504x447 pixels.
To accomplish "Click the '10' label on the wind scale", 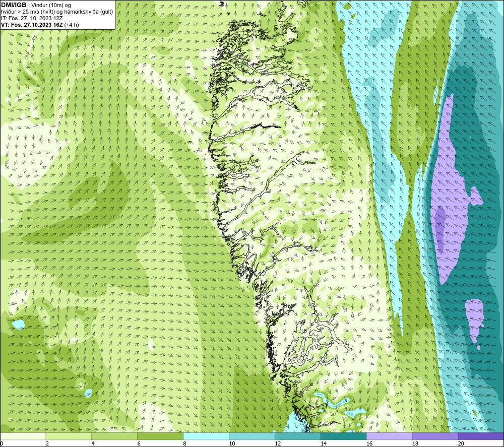I will (x=232, y=443).
